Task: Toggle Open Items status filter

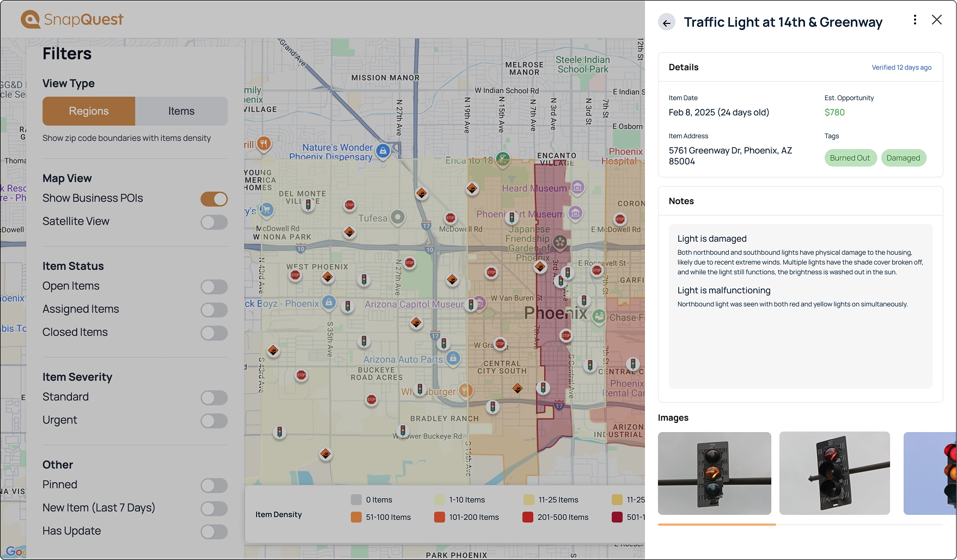Action: pyautogui.click(x=214, y=287)
